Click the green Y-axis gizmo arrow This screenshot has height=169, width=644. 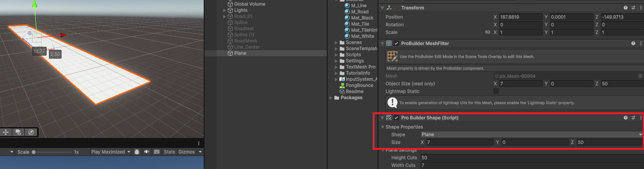(x=34, y=5)
